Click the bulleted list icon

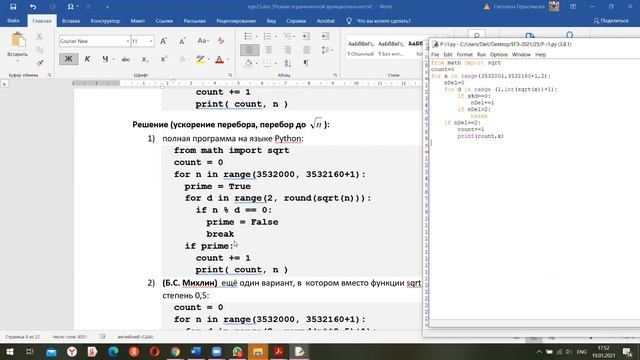248,36
